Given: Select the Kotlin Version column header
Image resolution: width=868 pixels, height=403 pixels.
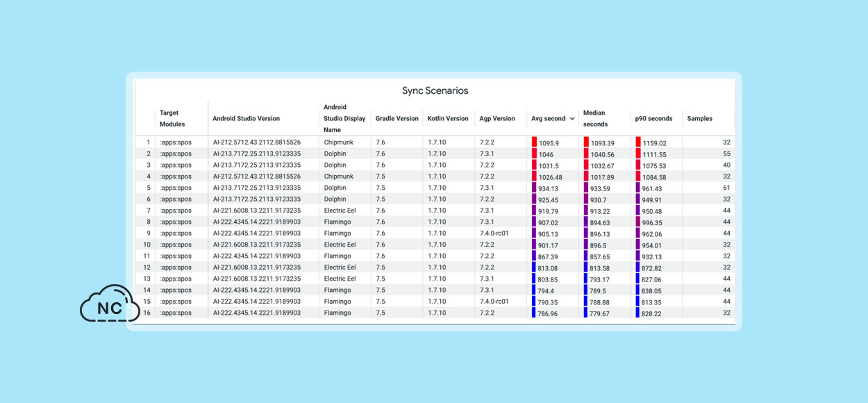Looking at the screenshot, I should click(x=448, y=119).
